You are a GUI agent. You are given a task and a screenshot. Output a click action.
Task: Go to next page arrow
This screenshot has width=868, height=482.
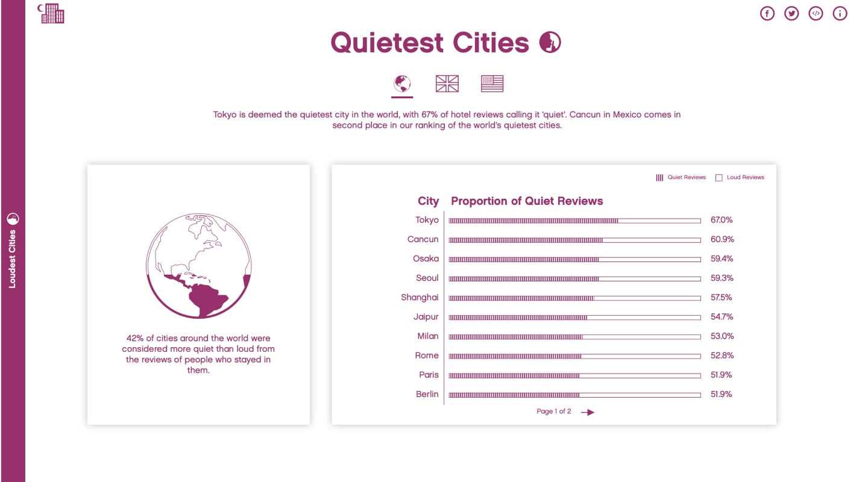588,412
